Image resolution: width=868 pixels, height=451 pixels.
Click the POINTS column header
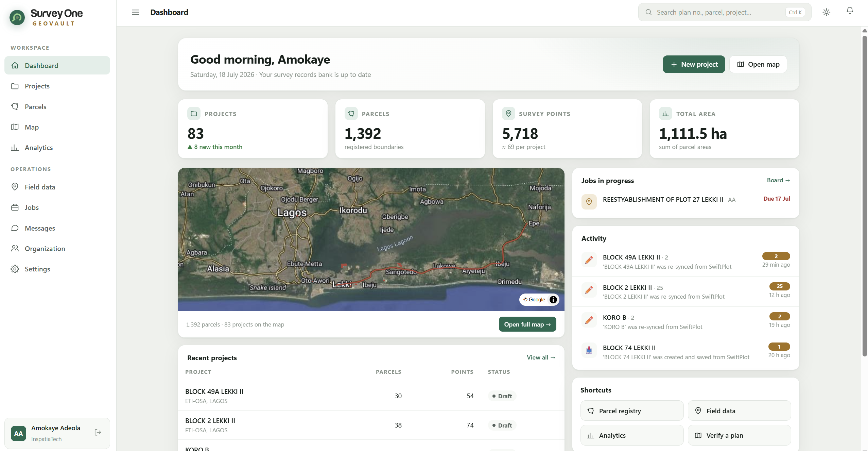(x=462, y=372)
